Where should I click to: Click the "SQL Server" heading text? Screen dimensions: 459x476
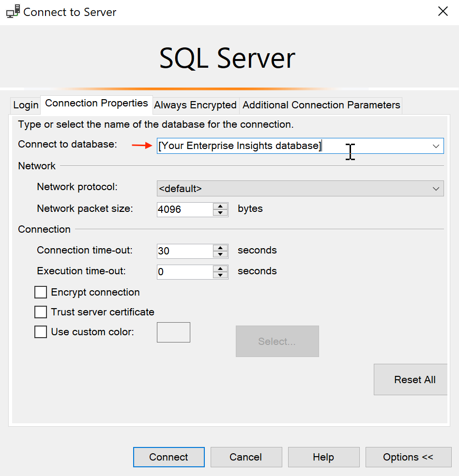point(227,58)
